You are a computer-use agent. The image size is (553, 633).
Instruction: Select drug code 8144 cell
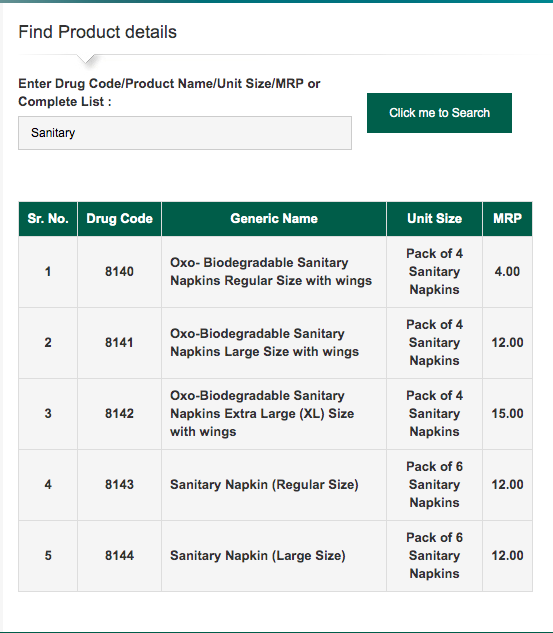[119, 556]
